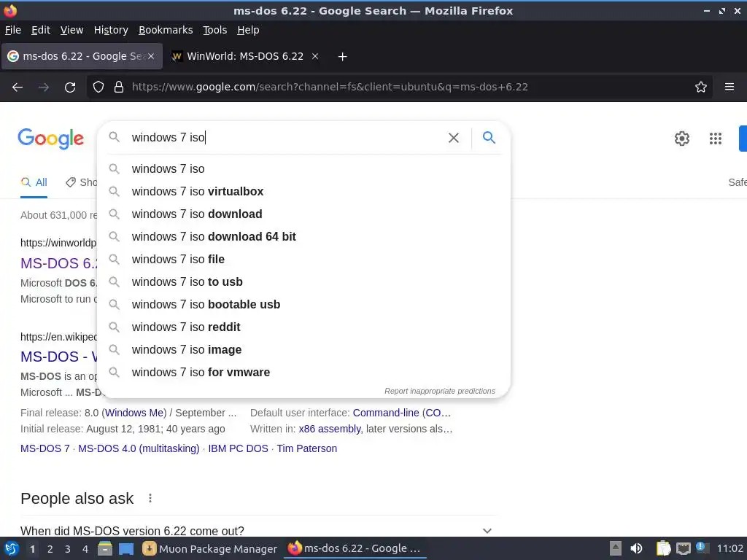Choose suggestion 'windows 7 iso to usb'
This screenshot has width=747, height=560.
click(304, 282)
